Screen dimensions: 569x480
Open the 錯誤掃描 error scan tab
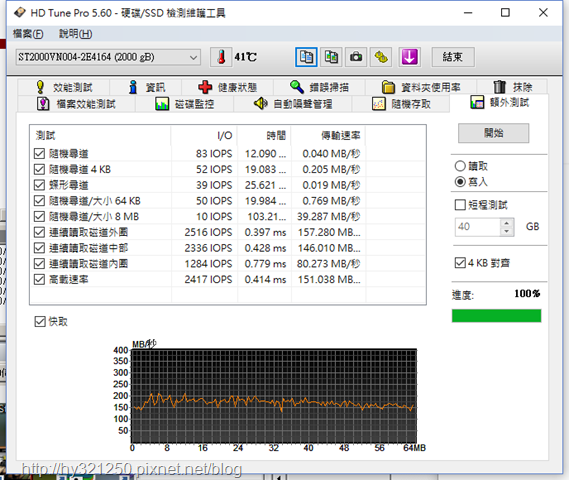tap(319, 87)
